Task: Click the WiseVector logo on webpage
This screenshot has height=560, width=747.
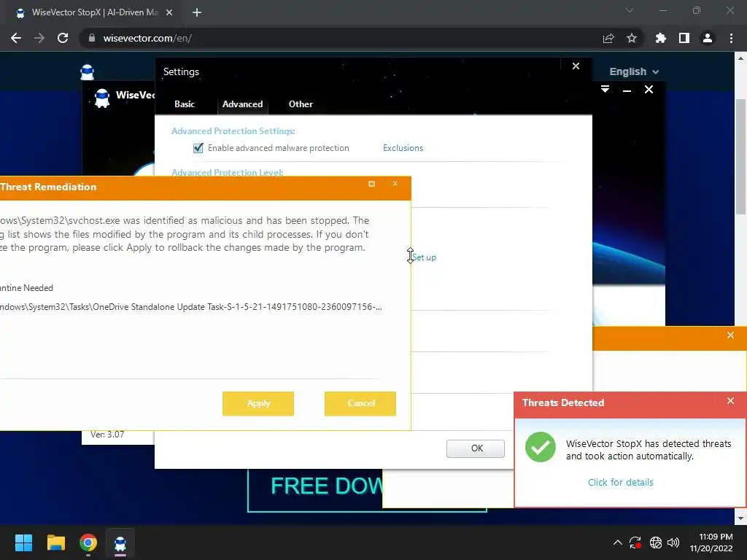Action: [x=88, y=72]
